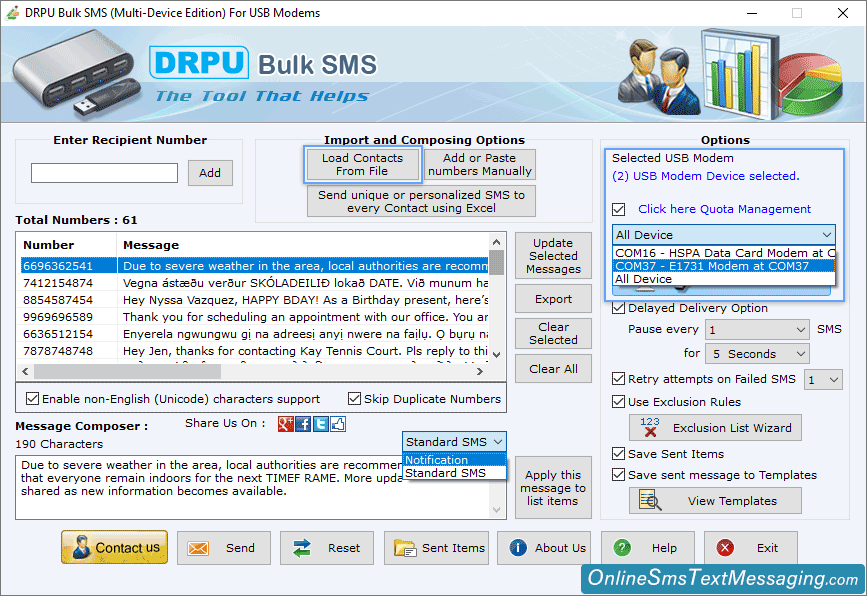867x596 pixels.
Task: Click the message composer scroll-down arrow
Action: tap(497, 510)
